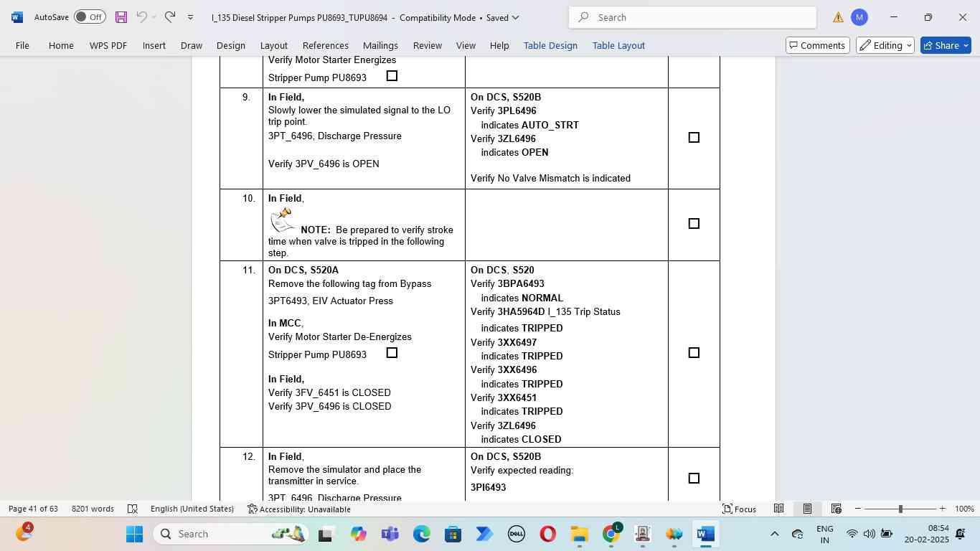The image size is (980, 551).
Task: Select Print Layout view icon
Action: (807, 509)
